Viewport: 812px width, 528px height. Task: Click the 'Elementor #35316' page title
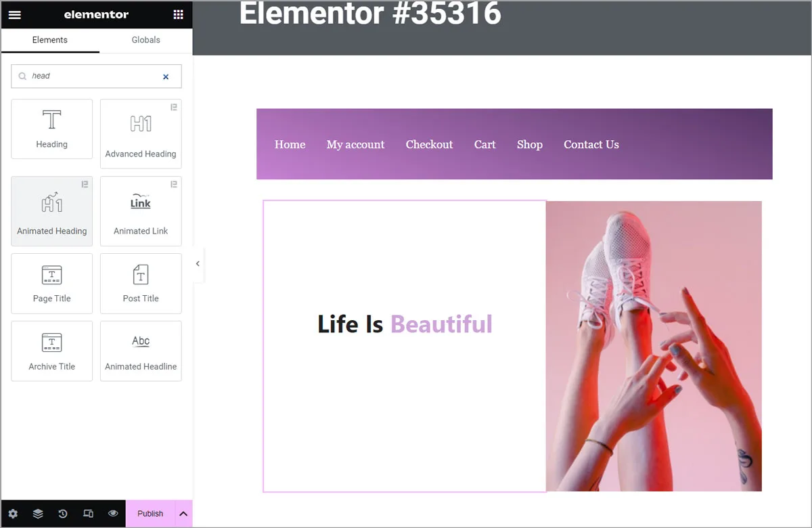(370, 14)
